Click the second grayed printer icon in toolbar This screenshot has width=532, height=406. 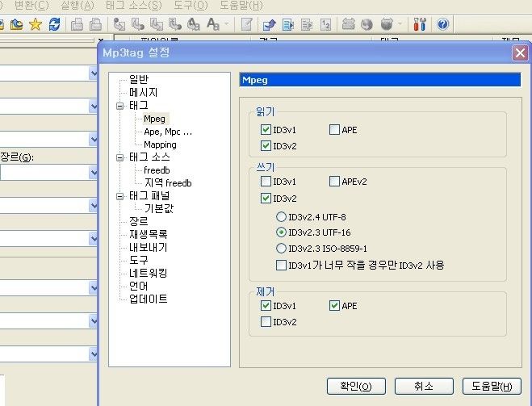click(95, 24)
